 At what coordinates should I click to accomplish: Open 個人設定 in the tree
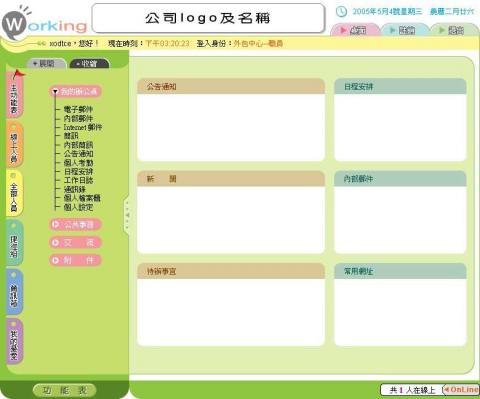click(78, 207)
